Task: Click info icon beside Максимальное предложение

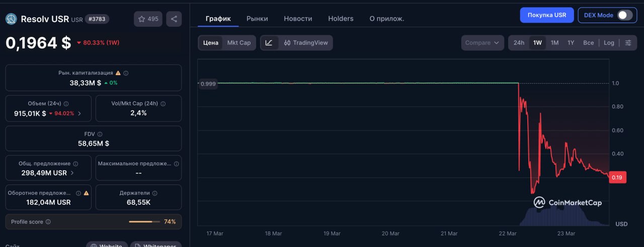Action: (x=176, y=164)
